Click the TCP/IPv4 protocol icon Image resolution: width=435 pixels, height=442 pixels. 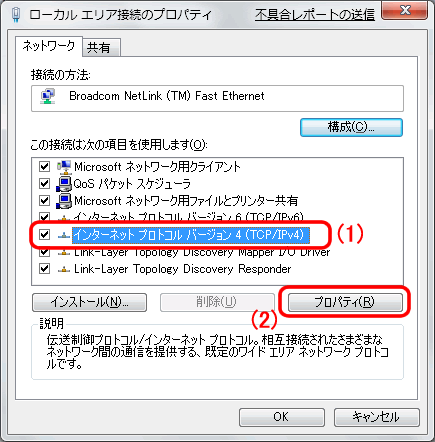(64, 235)
